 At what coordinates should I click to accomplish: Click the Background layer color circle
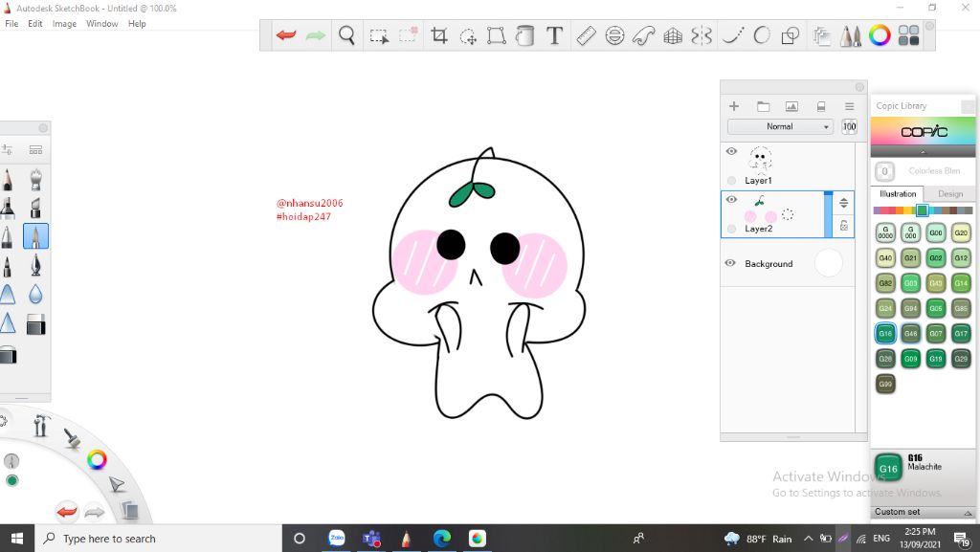pyautogui.click(x=829, y=263)
